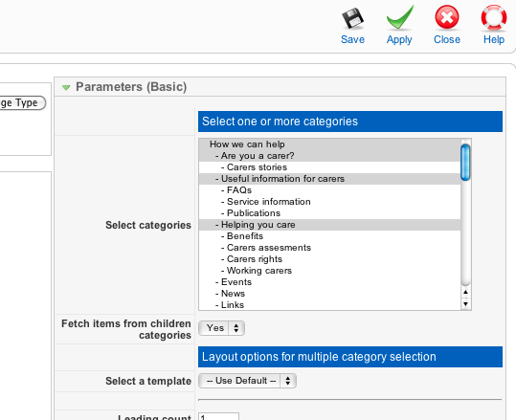Click the Leading count input field
Image resolution: width=516 pixels, height=420 pixels.
tap(218, 416)
